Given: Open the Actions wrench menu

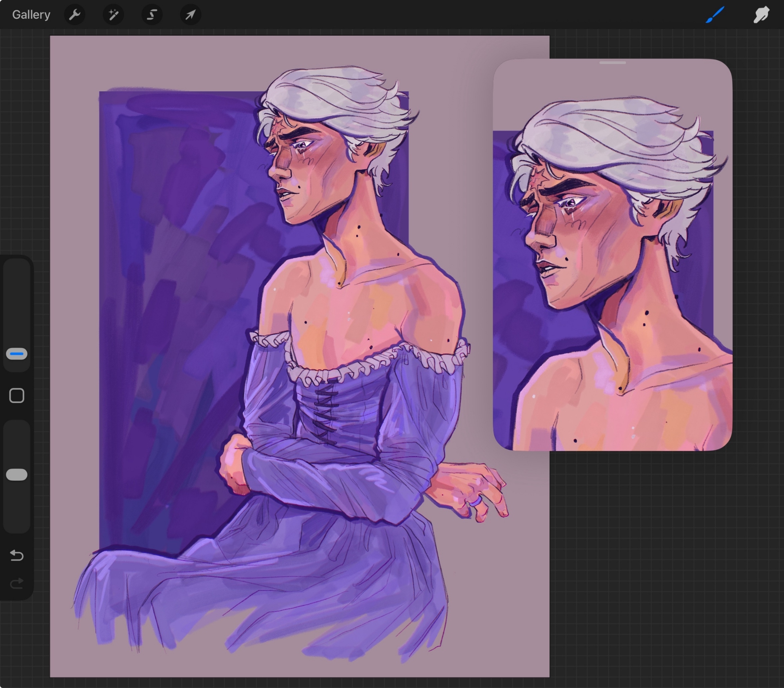Looking at the screenshot, I should [x=75, y=15].
